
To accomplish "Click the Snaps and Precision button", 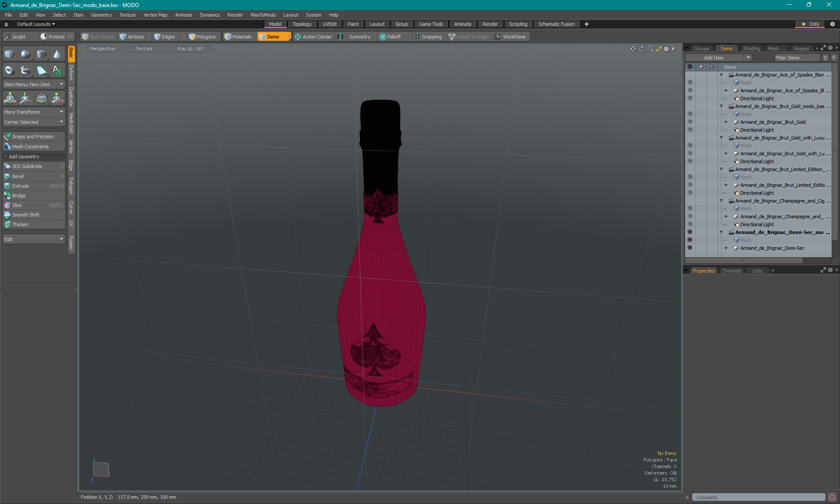I will click(34, 136).
